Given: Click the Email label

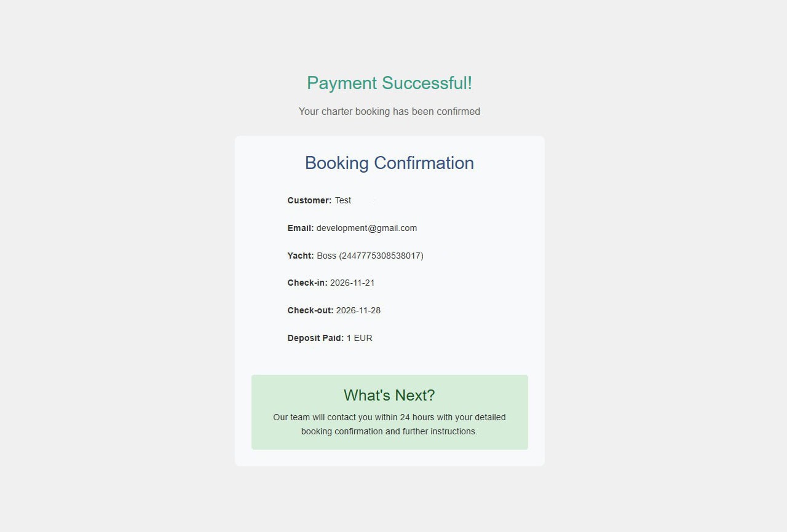Looking at the screenshot, I should click(x=301, y=228).
